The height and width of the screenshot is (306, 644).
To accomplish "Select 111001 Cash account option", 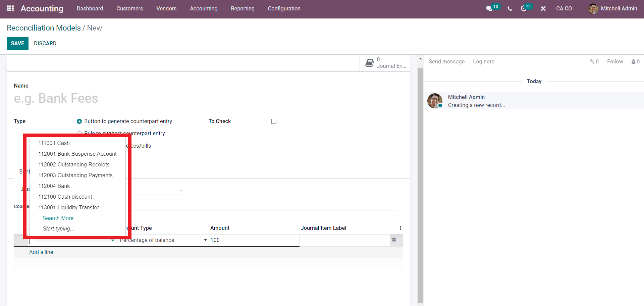I will [x=54, y=143].
